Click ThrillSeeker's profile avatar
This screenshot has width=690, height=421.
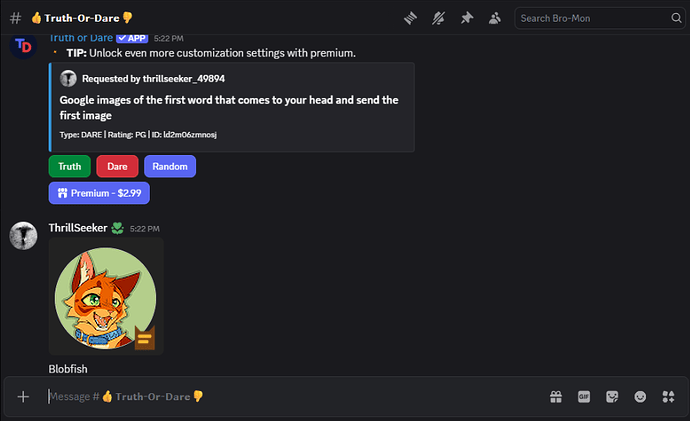click(24, 236)
